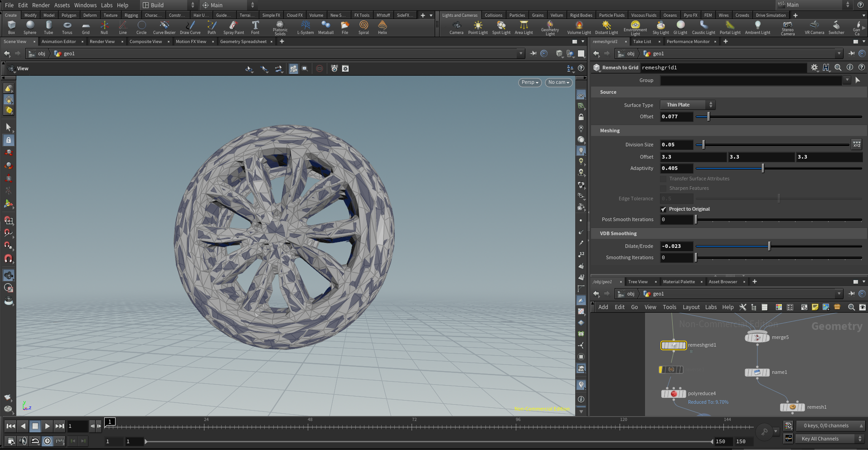Expand the Group field dropdown arrow

pyautogui.click(x=847, y=80)
